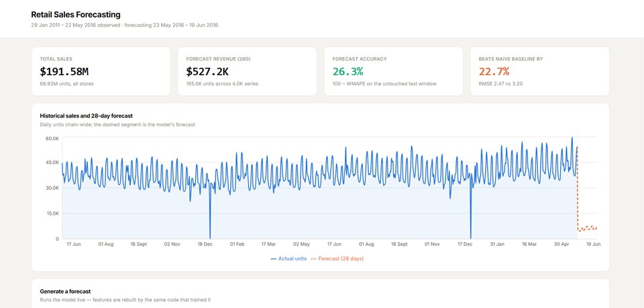Toggle the Forecast (28 days) legend entry
This screenshot has height=308, width=644.
point(337,259)
